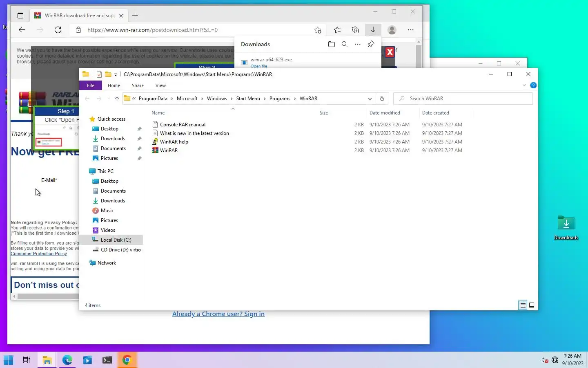Dismiss the cookie notice with the red X
The width and height of the screenshot is (588, 368).
tap(390, 52)
